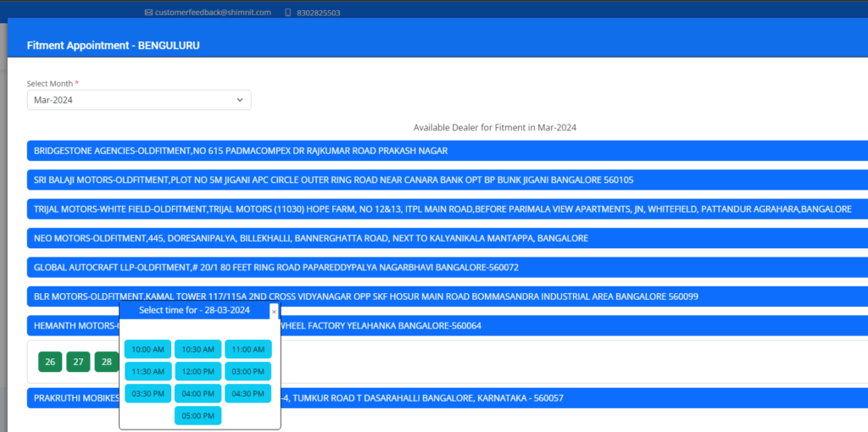Expand the GLOBAL AUTOCRAFT LLP dealer row
The height and width of the screenshot is (432, 868).
click(x=448, y=268)
